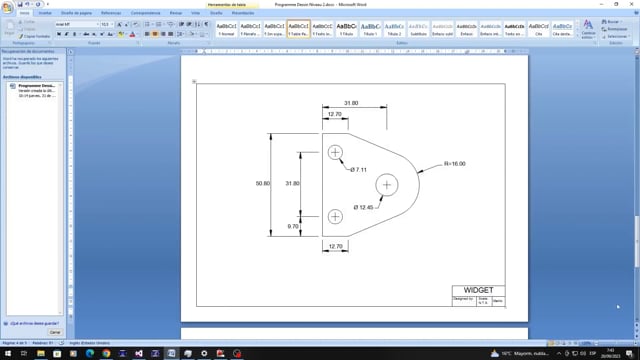Decrease paragraph indent

[x=182, y=24]
